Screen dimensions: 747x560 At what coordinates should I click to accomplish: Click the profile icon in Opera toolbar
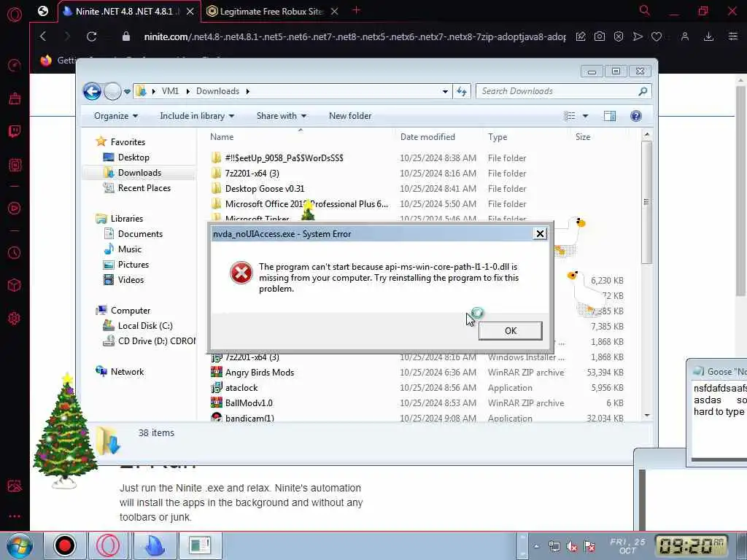pyautogui.click(x=684, y=36)
